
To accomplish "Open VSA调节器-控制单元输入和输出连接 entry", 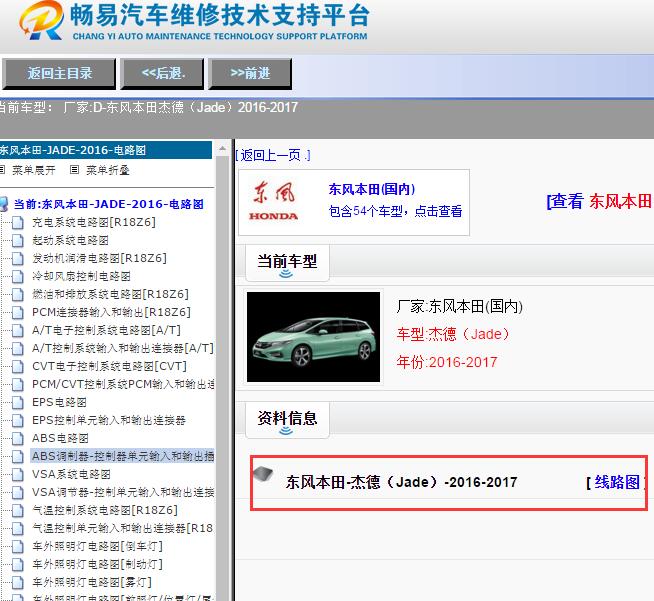I will tap(123, 492).
